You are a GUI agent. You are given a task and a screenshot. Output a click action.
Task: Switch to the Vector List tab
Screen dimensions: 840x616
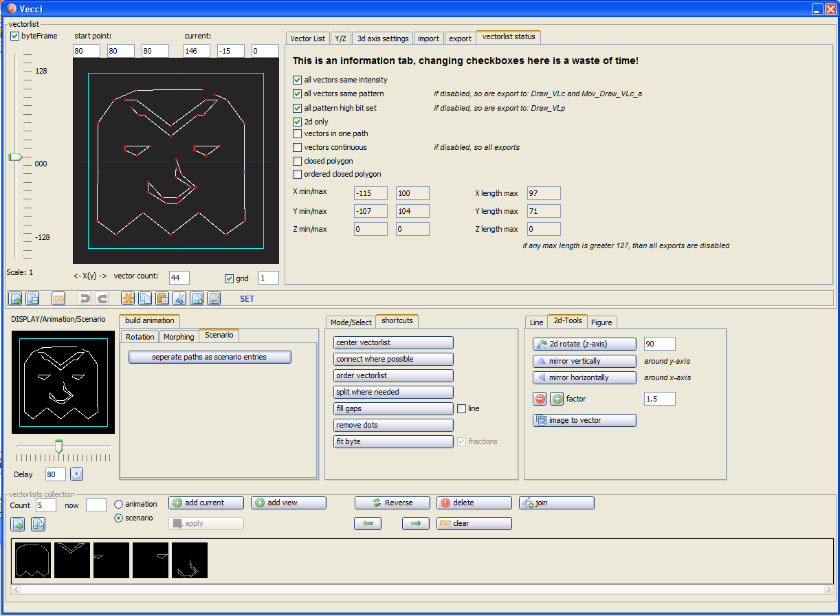(x=307, y=38)
